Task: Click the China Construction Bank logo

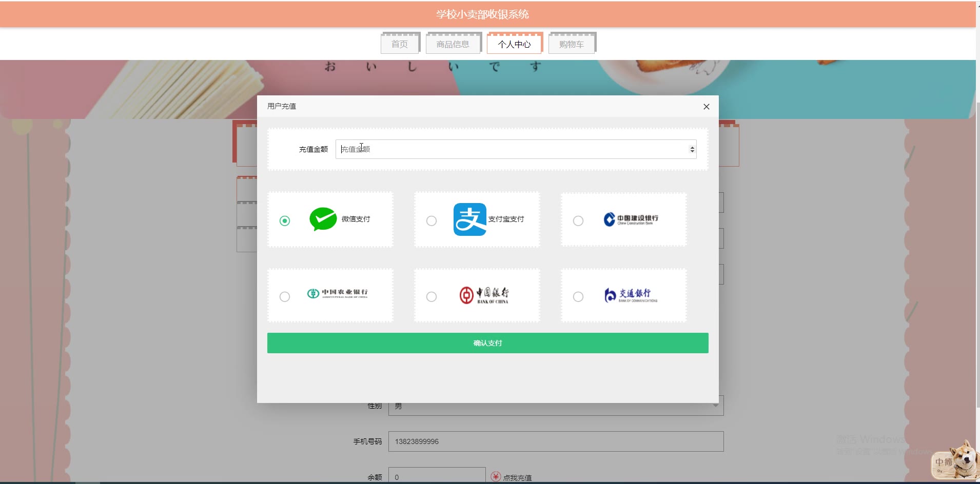Action: [x=631, y=219]
